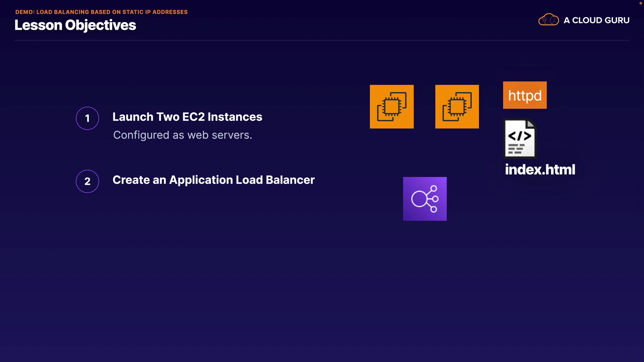Click the word EC2 in the first objective
The height and width of the screenshot is (362, 644).
pos(193,117)
